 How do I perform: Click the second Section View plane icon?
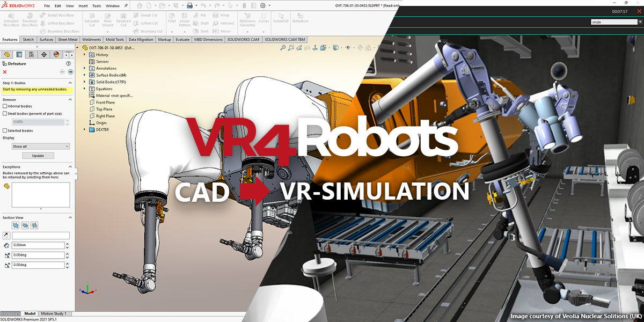(25, 225)
